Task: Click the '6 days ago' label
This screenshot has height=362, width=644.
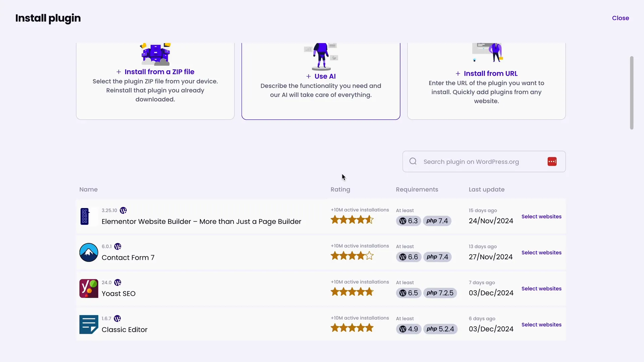Action: [x=482, y=318]
